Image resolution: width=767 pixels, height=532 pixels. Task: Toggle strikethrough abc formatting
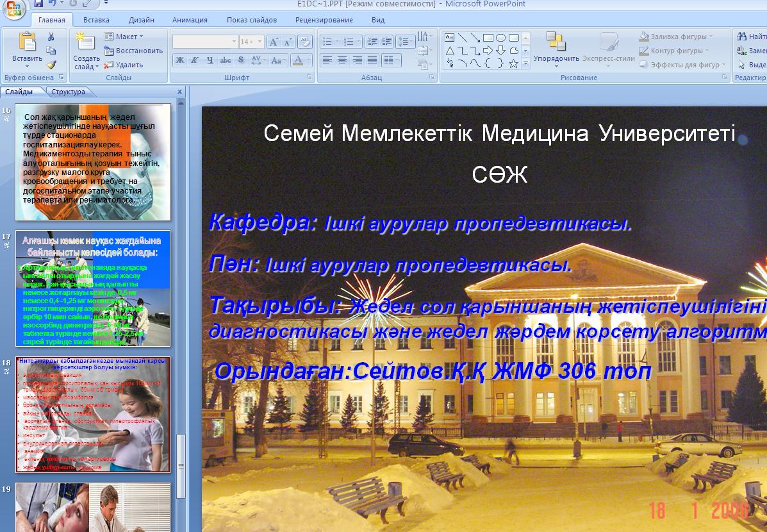[225, 60]
